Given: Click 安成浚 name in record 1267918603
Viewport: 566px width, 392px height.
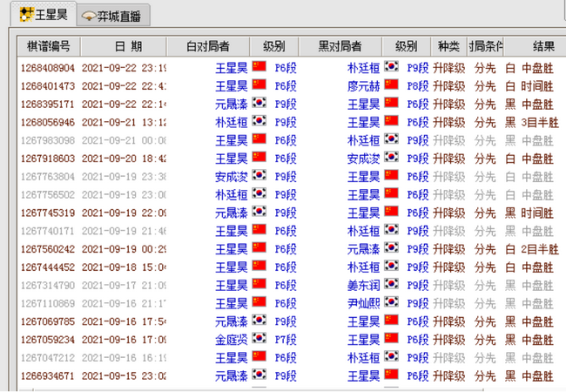Looking at the screenshot, I should (363, 159).
